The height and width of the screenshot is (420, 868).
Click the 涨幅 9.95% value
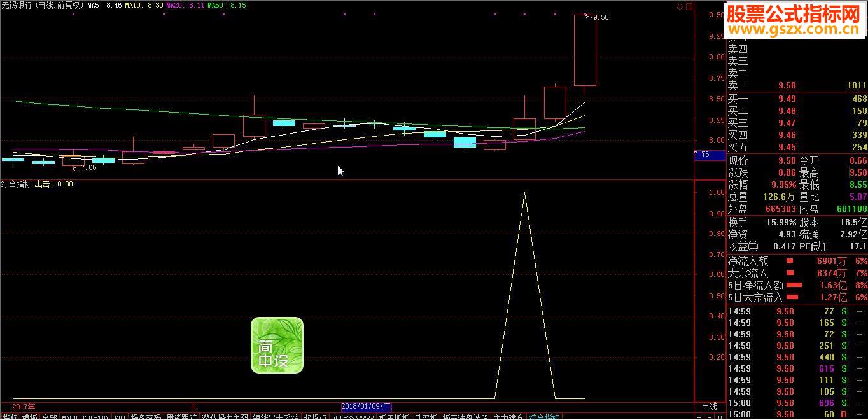(x=782, y=185)
